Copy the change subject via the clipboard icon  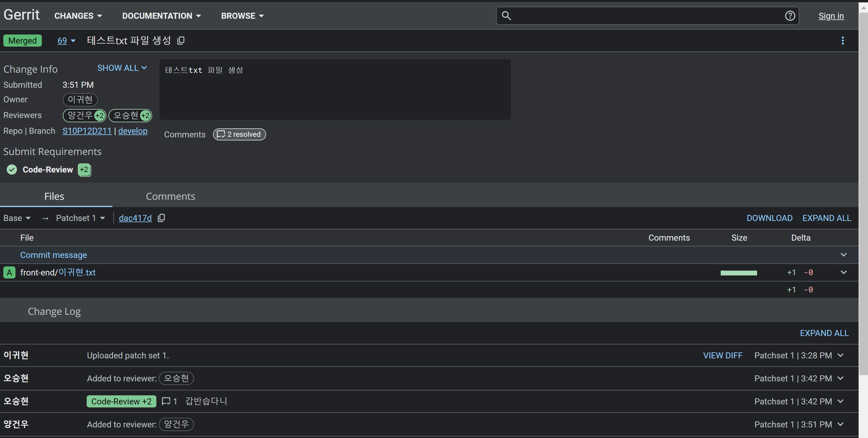[x=181, y=40]
